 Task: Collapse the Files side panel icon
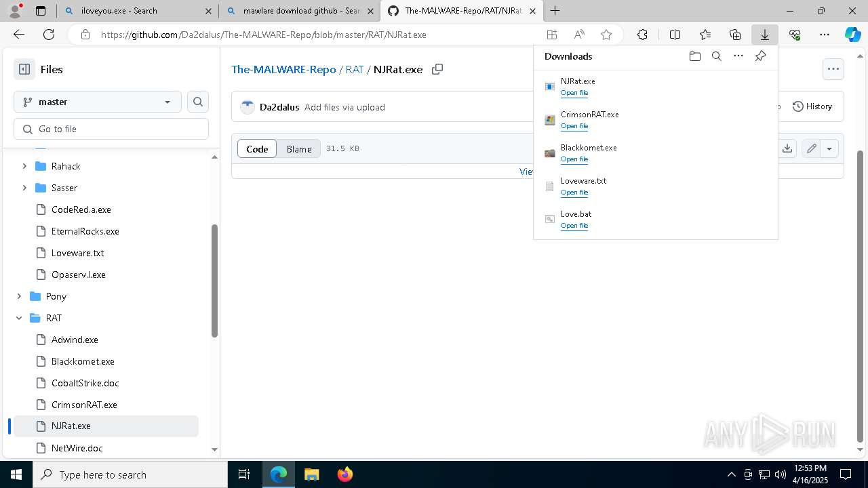[24, 69]
